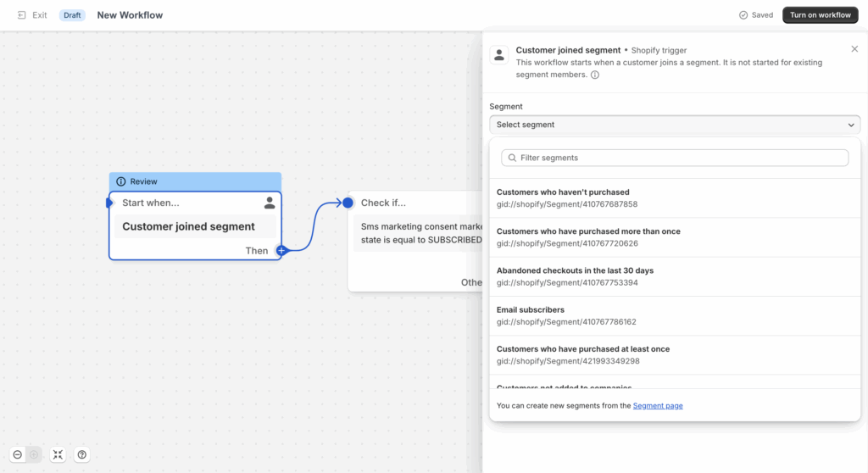Click the info icon after segment members text
Image resolution: width=868 pixels, height=473 pixels.
tap(594, 75)
